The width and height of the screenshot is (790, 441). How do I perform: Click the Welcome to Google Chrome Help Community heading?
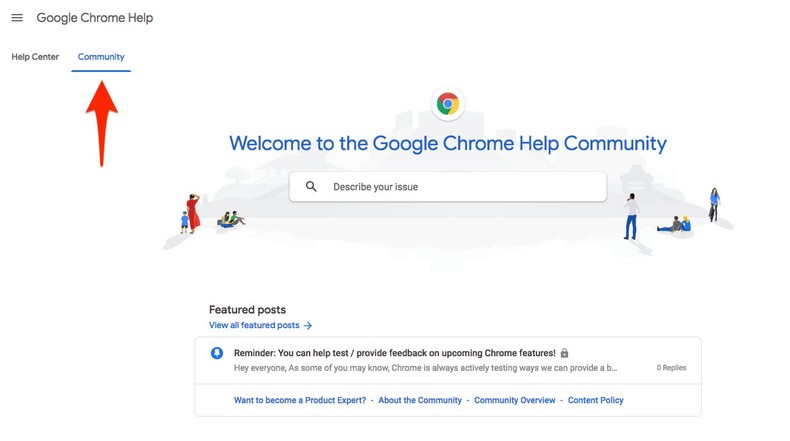[x=447, y=143]
